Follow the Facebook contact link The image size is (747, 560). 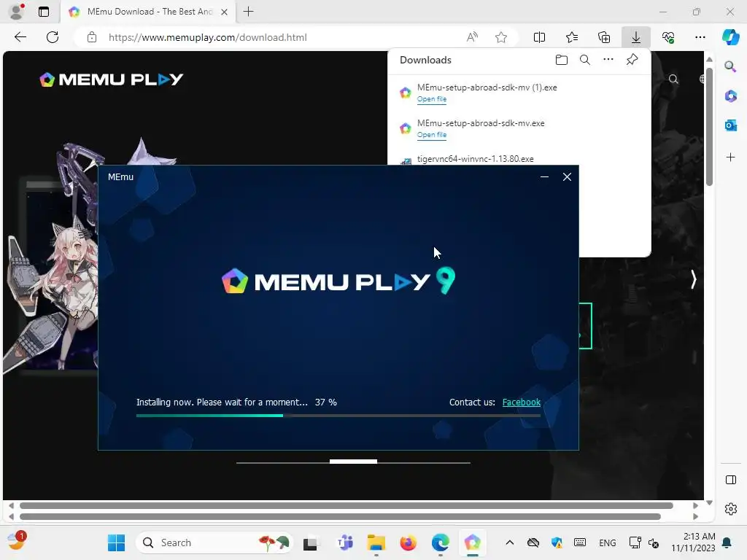(521, 402)
